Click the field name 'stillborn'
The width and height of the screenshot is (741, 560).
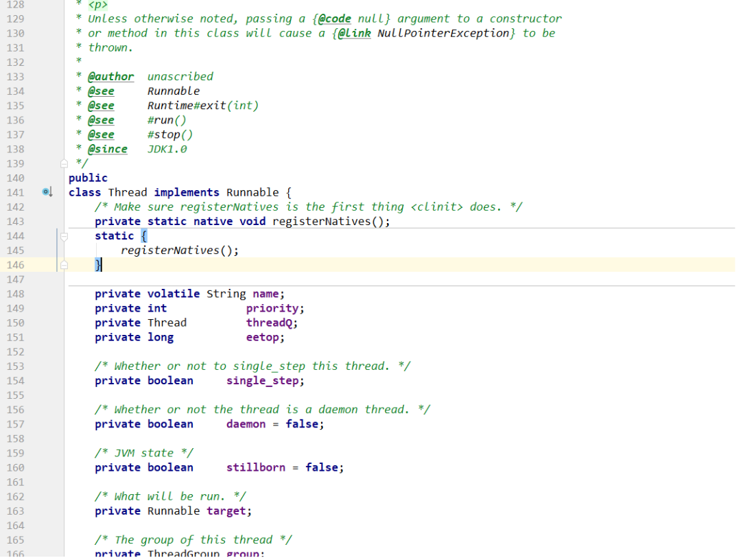point(256,468)
